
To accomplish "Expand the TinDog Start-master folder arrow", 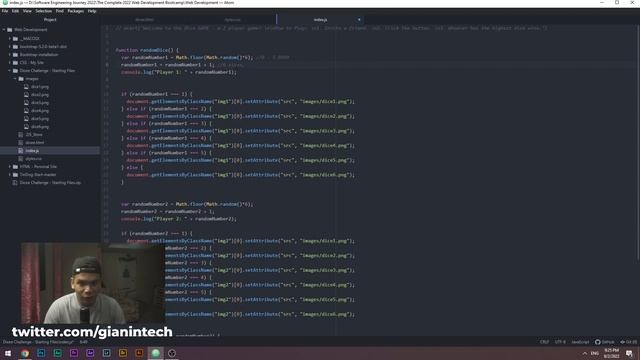I will coord(10,175).
